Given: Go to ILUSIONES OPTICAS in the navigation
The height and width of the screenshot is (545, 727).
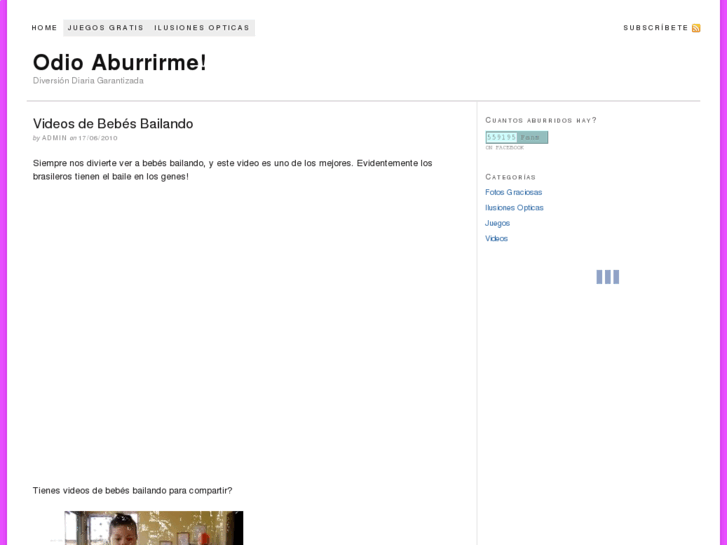Looking at the screenshot, I should (202, 28).
